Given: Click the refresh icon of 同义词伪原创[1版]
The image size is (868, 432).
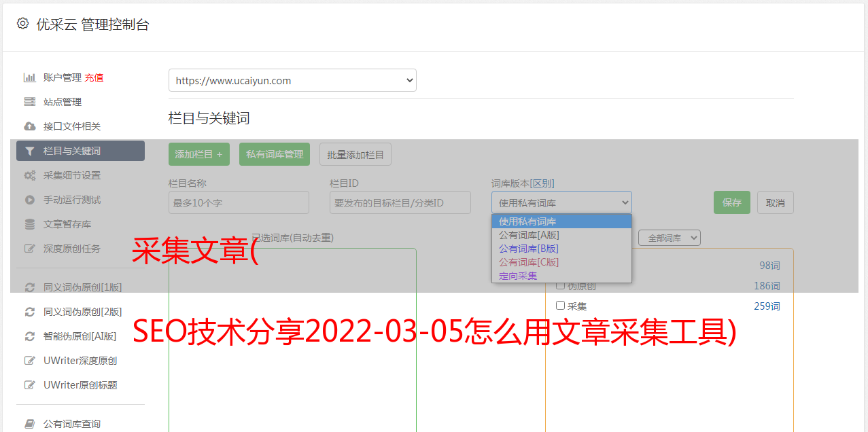Looking at the screenshot, I should pyautogui.click(x=29, y=287).
